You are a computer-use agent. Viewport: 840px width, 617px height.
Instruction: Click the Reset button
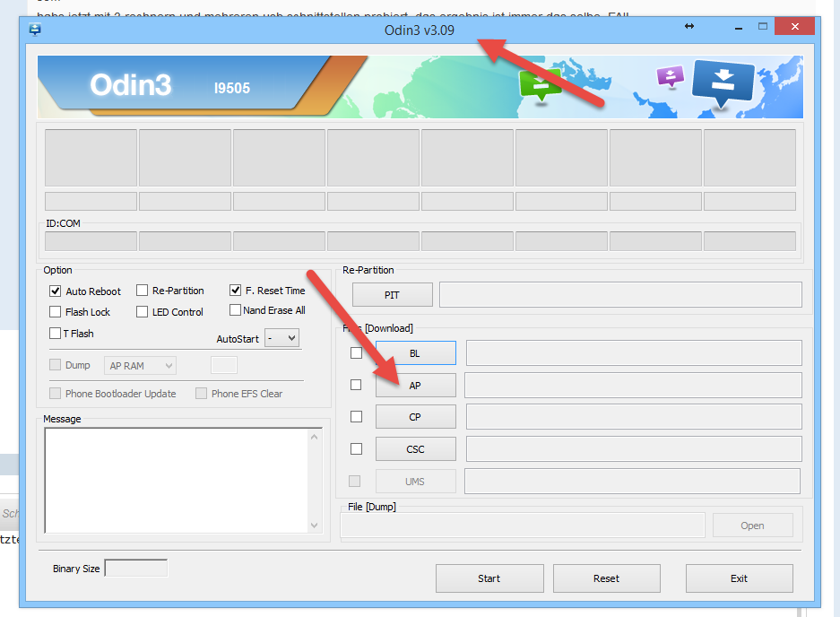coord(606,578)
